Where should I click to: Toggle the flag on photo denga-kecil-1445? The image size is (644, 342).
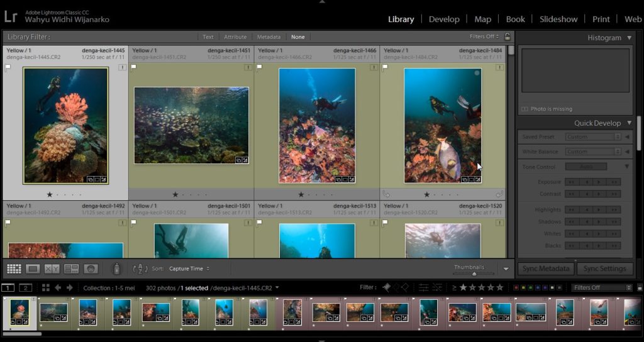(x=8, y=67)
